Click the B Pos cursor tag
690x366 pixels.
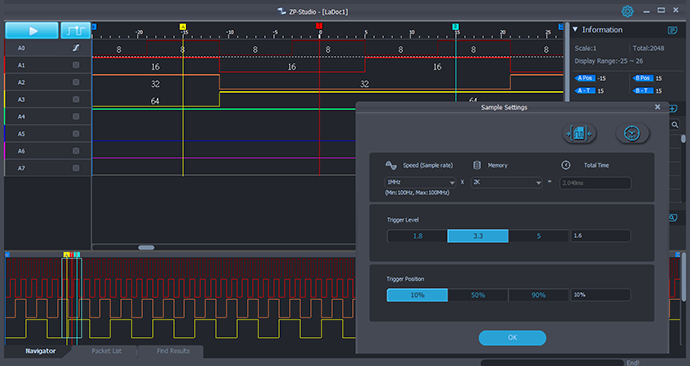pyautogui.click(x=642, y=78)
